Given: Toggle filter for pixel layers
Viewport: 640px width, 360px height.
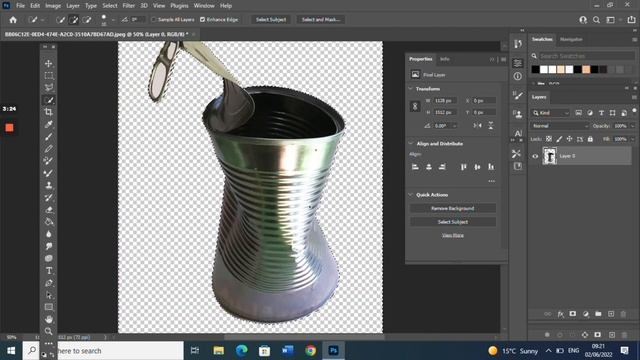Looking at the screenshot, I should click(578, 113).
